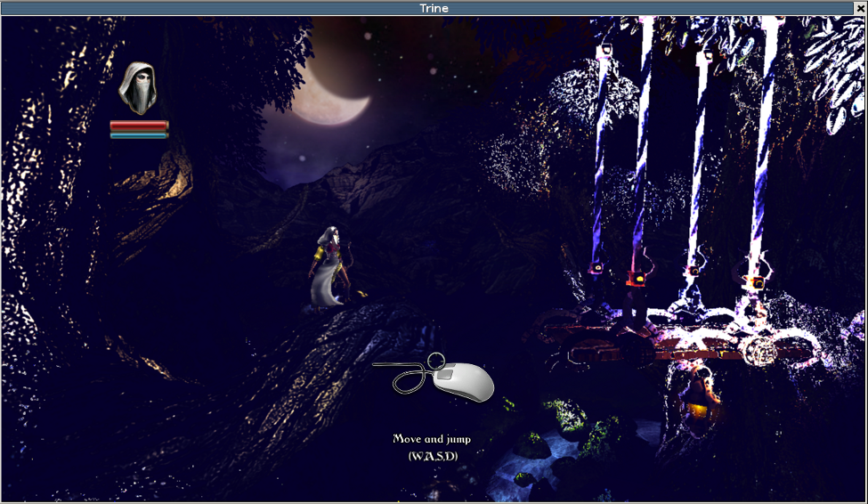Click the teal energy bar below health
The width and height of the screenshot is (868, 504).
pyautogui.click(x=139, y=136)
